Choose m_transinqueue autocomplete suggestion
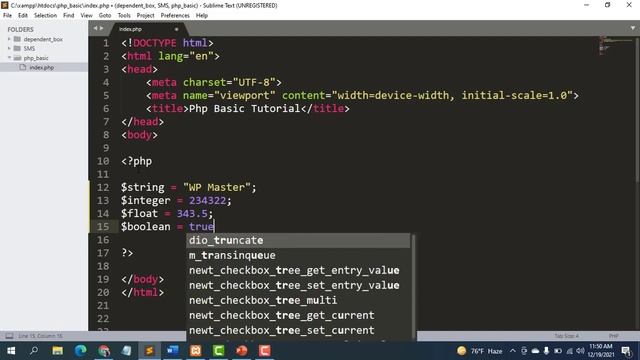This screenshot has width=640, height=360. 298,256
